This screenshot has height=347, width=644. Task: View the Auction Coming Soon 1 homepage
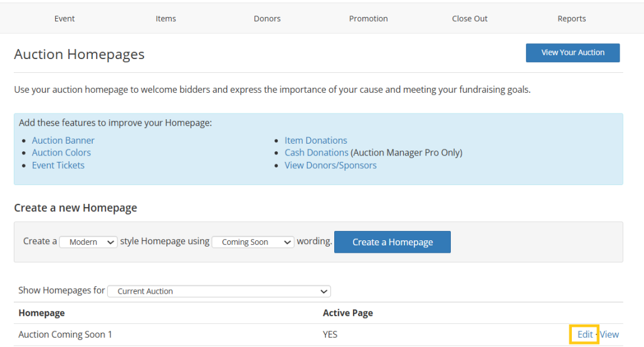click(x=609, y=334)
